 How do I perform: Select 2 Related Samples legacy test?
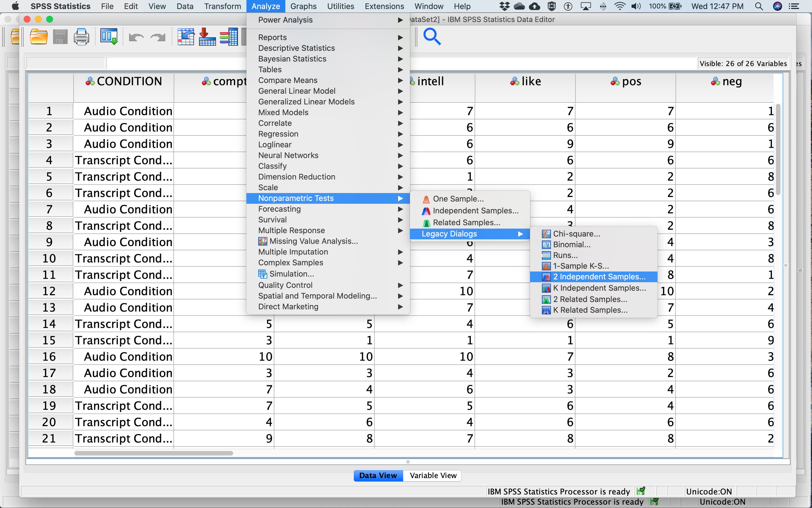[593, 299]
